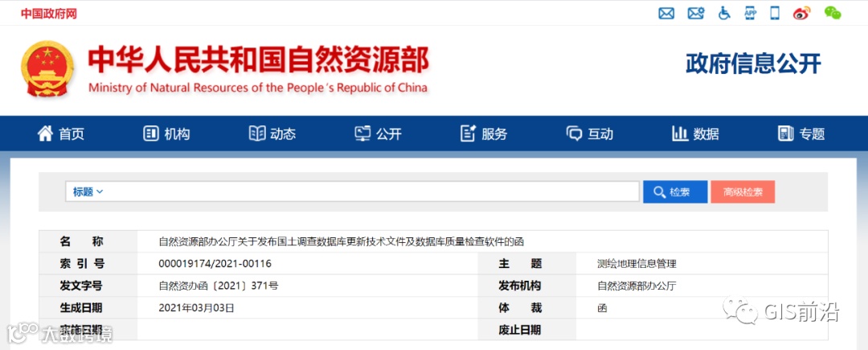Open the 中国政府网 link
This screenshot has width=868, height=350.
click(49, 14)
